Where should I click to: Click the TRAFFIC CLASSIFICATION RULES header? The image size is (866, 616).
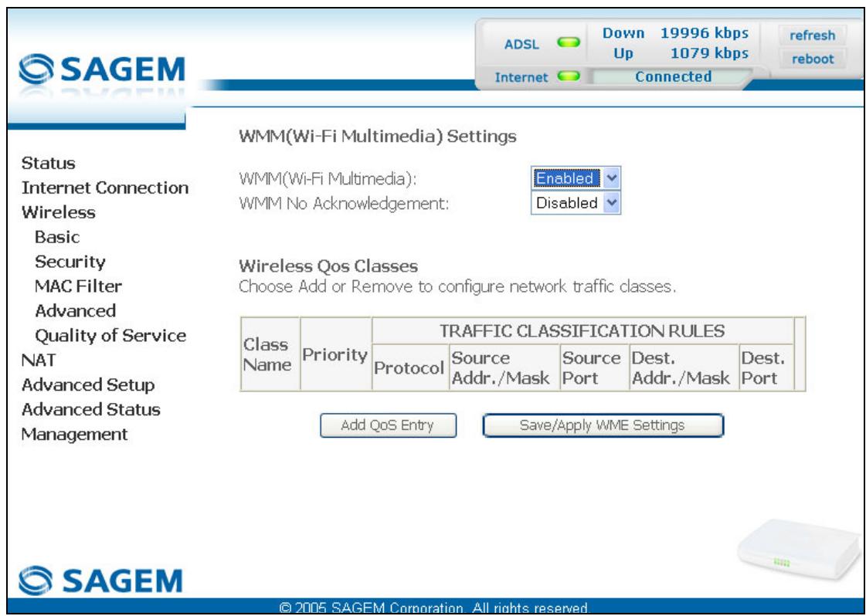(x=582, y=331)
